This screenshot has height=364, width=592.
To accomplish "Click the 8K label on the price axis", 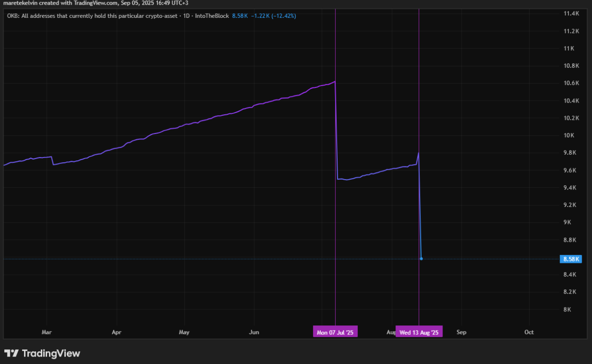I will 568,309.
